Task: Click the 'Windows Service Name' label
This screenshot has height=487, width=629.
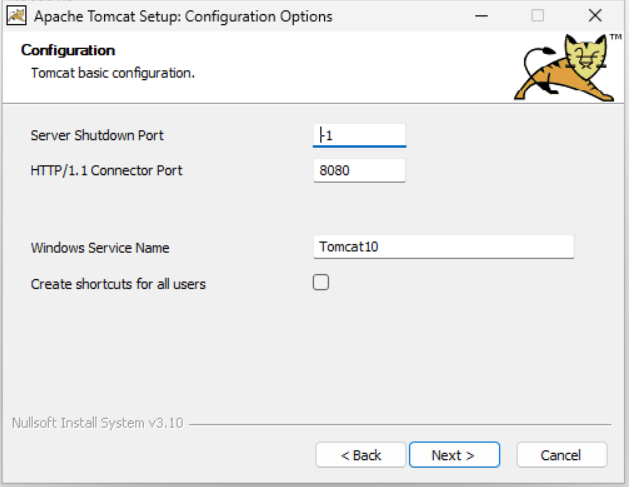Action: tap(100, 248)
